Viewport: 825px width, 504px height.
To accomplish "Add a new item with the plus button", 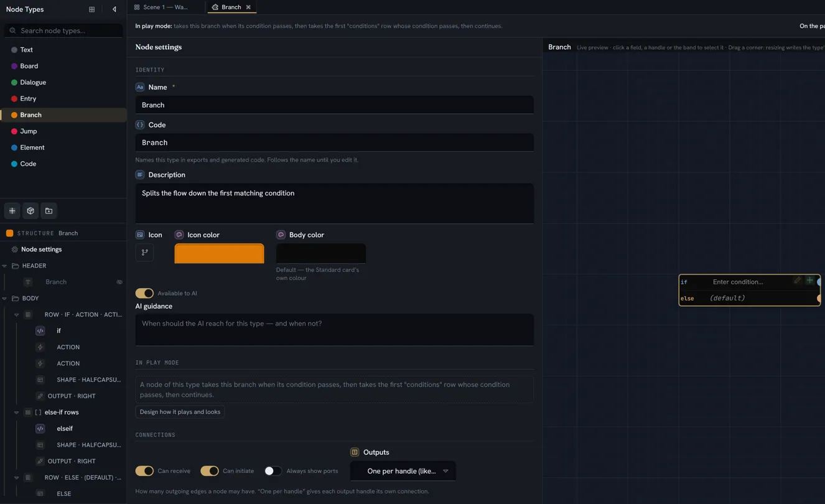I will [x=12, y=211].
